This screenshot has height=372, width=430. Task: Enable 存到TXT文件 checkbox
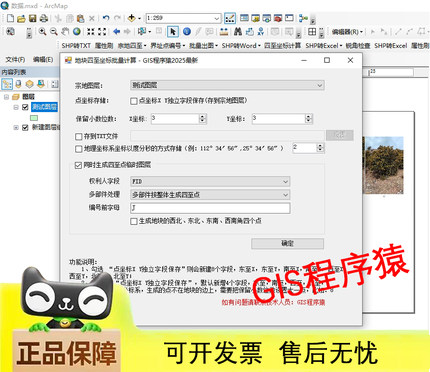tap(79, 136)
